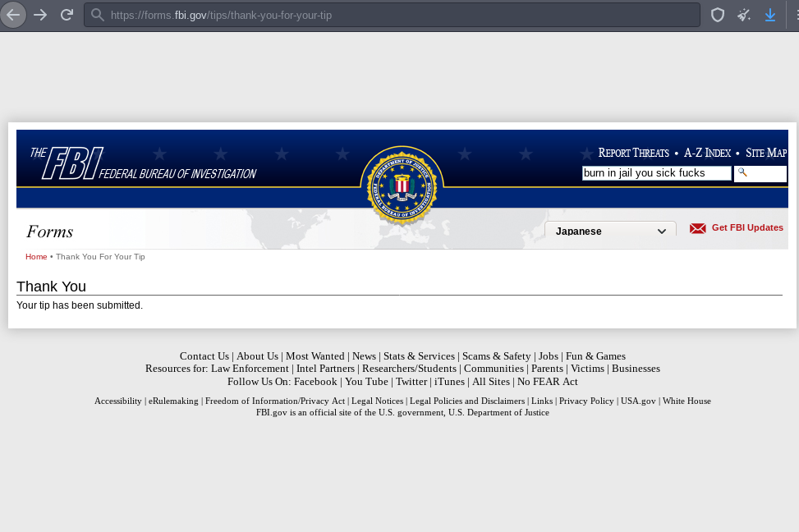Viewport: 799px width, 532px height.
Task: Open You Tube footer link
Action: click(366, 382)
